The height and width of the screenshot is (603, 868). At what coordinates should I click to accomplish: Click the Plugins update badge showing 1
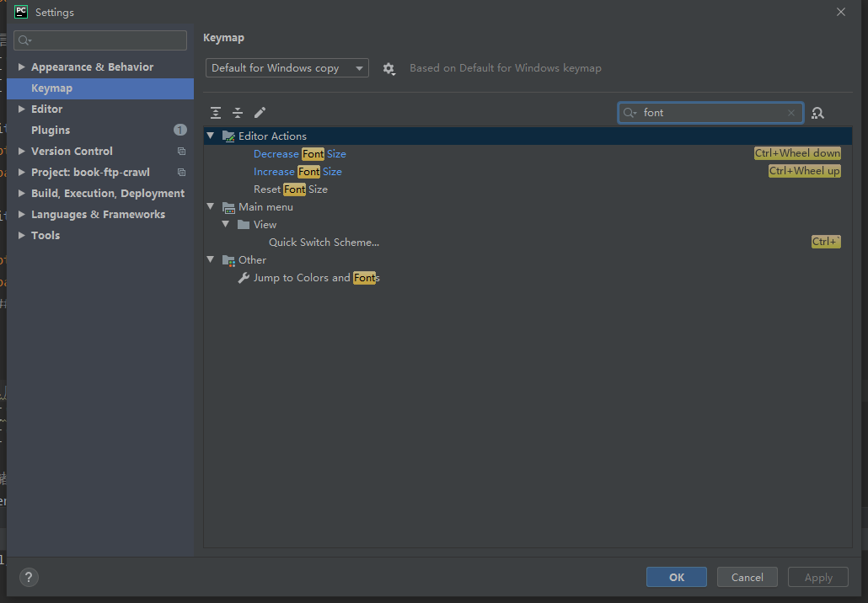coord(179,130)
